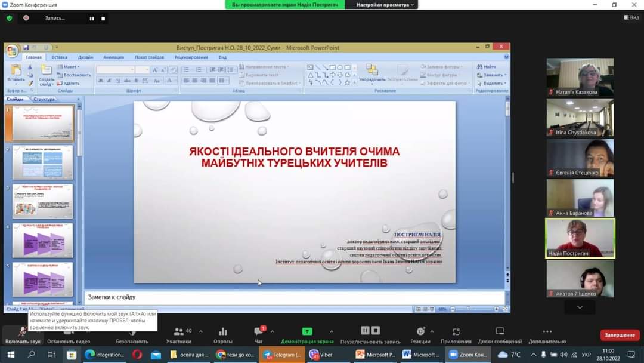The width and height of the screenshot is (644, 363).
Task: Open the Apps icon in Zoom
Action: (x=456, y=333)
